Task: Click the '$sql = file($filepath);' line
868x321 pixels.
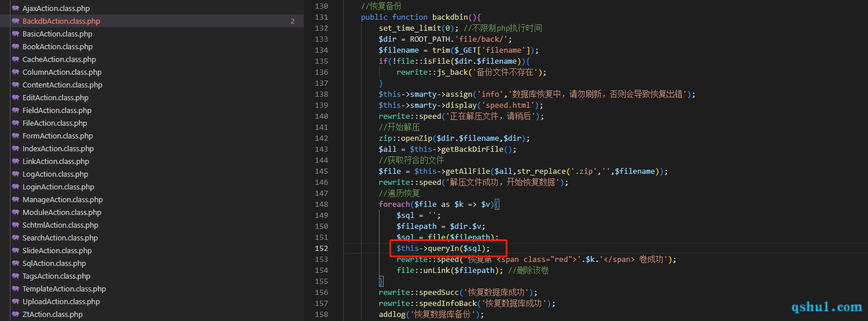Action: (x=447, y=238)
